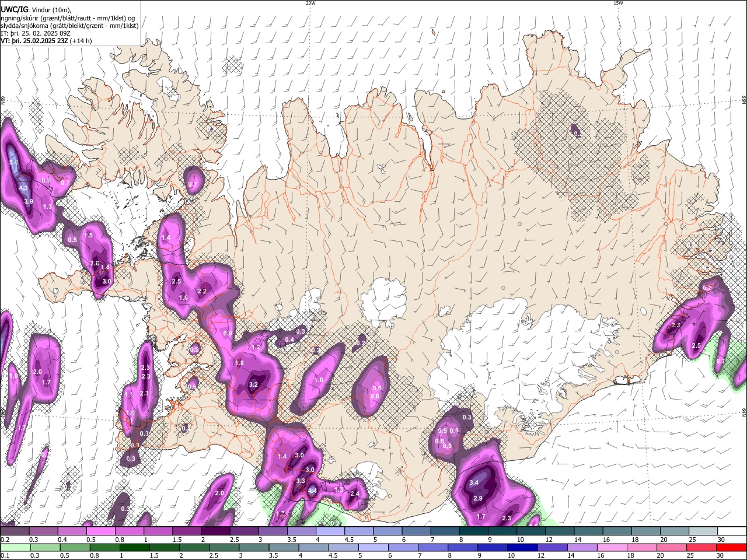Image resolution: width=747 pixels, height=560 pixels.
Task: Select the dark purple swatch between 2.5 and 3
Action: pos(243,531)
